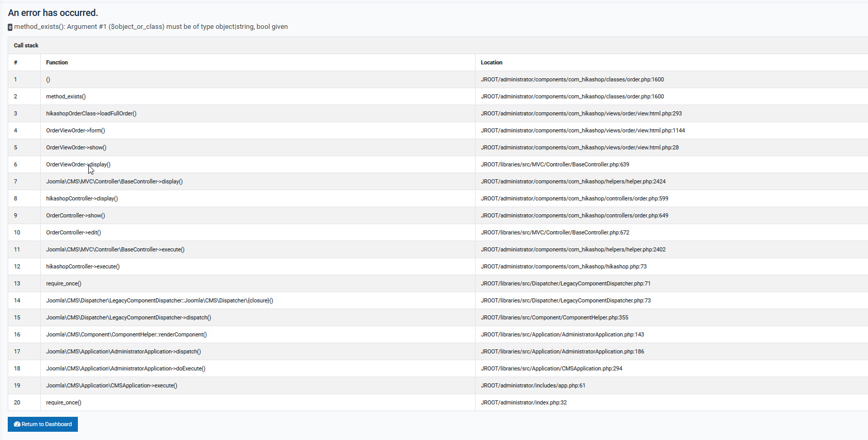The width and height of the screenshot is (868, 440).
Task: Select the controllers/order.php:599 location
Action: click(575, 198)
